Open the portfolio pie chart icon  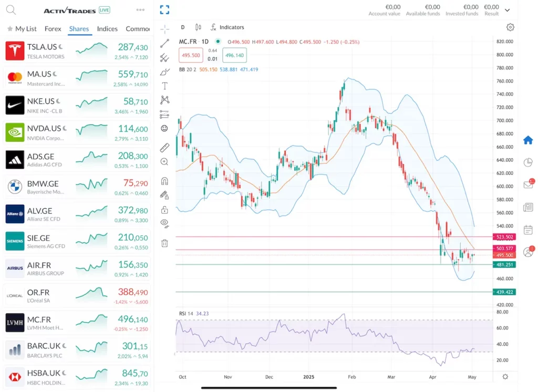point(528,163)
